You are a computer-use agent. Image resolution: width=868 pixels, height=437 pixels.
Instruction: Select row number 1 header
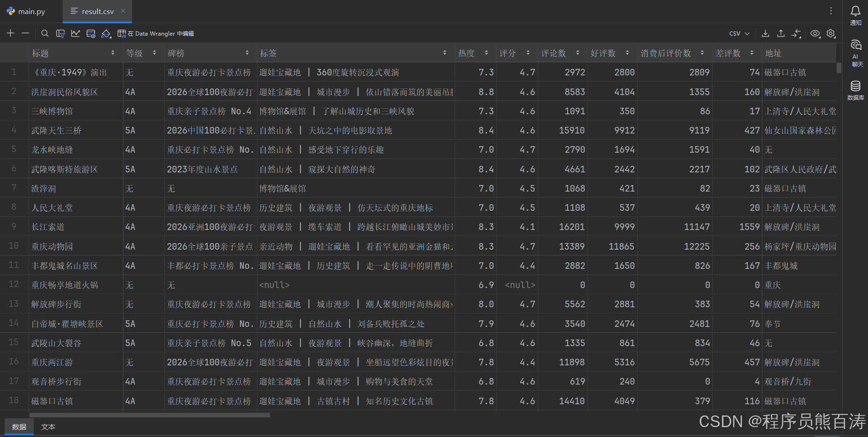coord(14,72)
